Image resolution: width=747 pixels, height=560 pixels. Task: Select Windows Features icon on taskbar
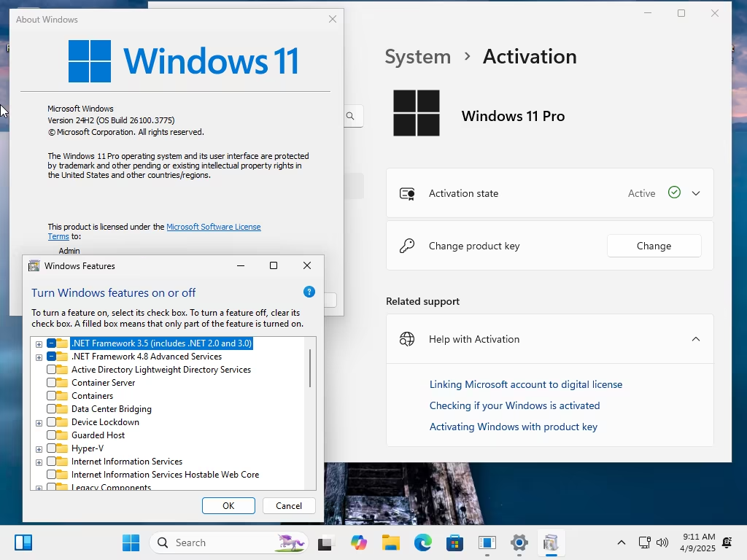[x=551, y=542]
